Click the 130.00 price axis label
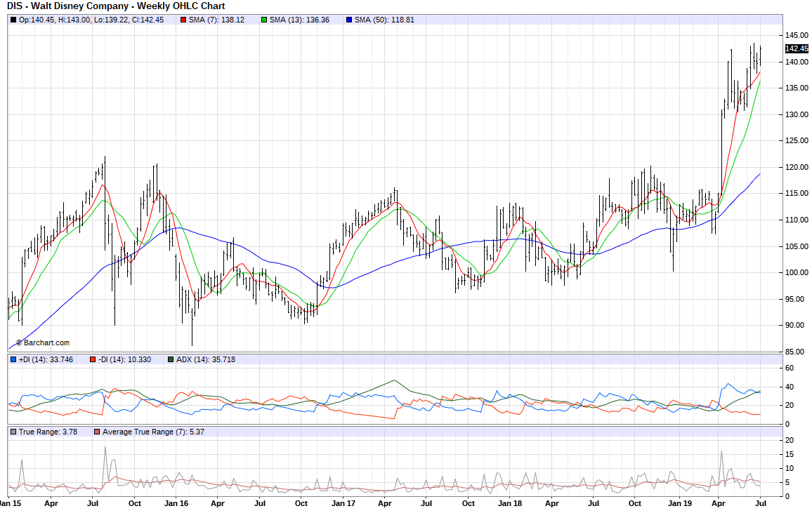Viewport: 812px width, 525px height. 797,114
